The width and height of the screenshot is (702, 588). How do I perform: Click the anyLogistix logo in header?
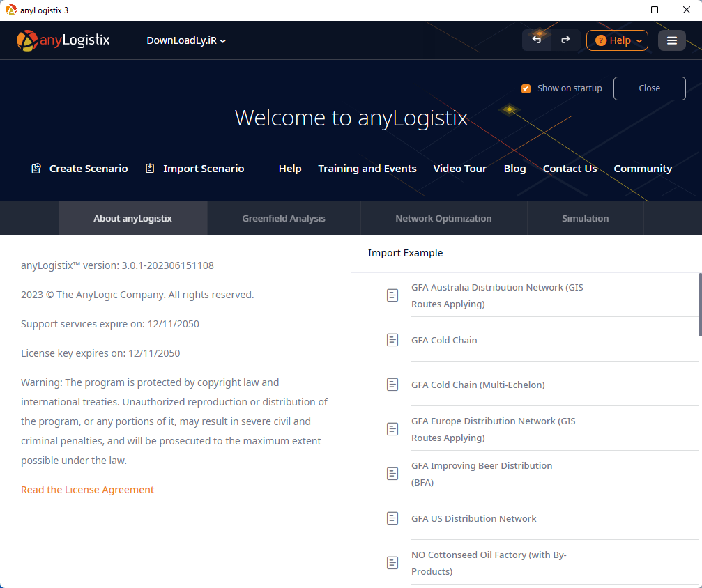point(63,40)
